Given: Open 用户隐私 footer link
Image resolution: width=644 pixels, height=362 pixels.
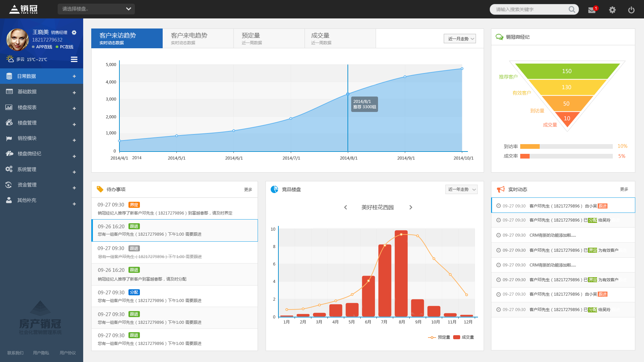Looking at the screenshot, I should [41, 353].
